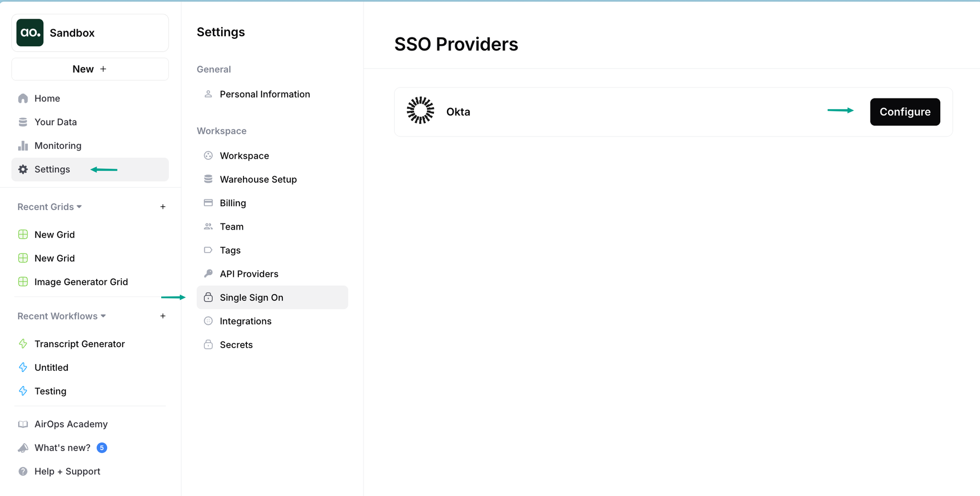
Task: Select Tags in settings menu
Action: (x=272, y=250)
